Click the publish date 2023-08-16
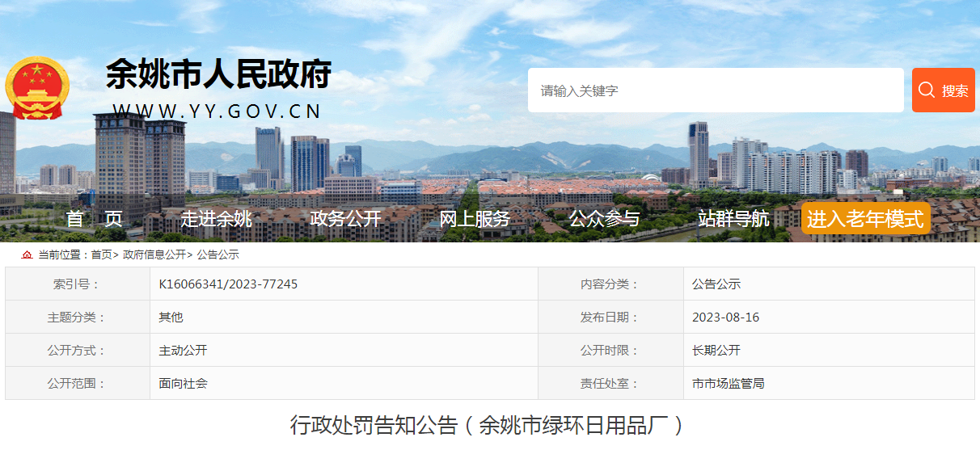This screenshot has width=980, height=450. click(x=725, y=318)
